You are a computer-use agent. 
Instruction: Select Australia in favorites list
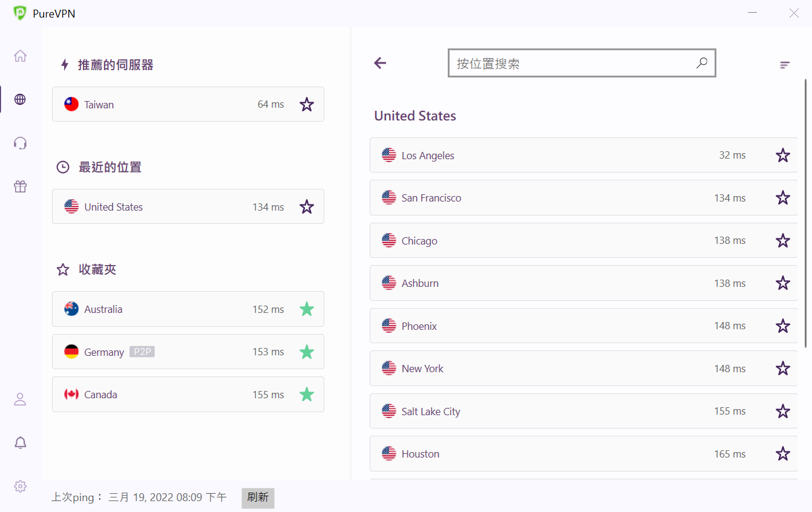pos(188,309)
